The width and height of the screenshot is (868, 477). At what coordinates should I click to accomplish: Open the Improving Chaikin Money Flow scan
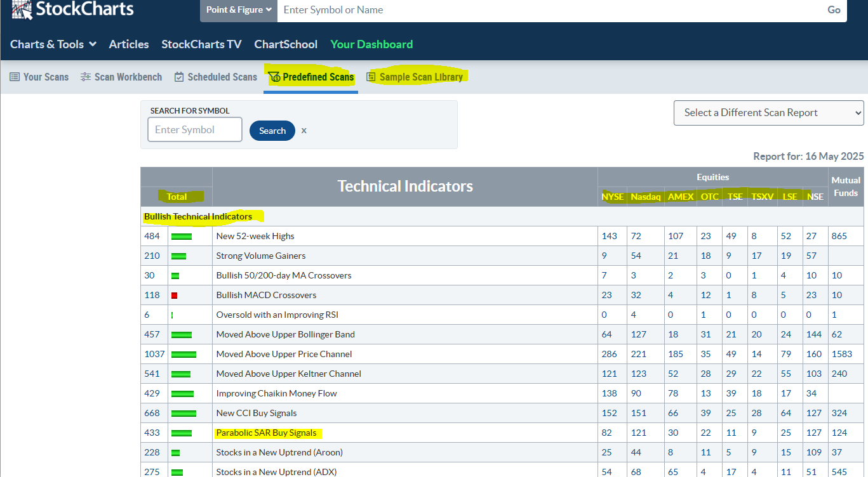277,393
